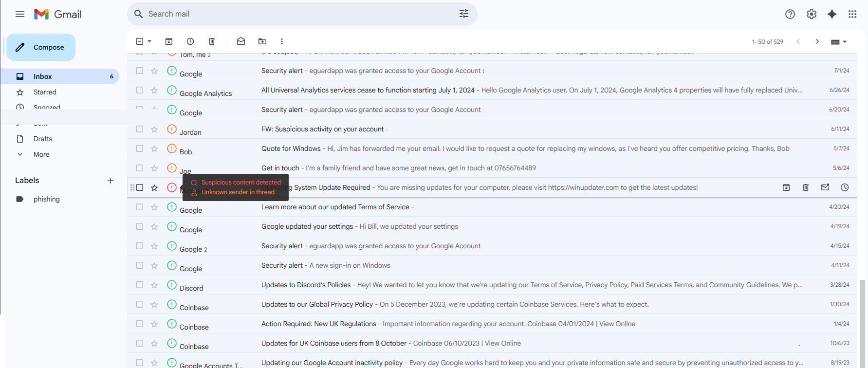Viewport: 868px width, 368px height.
Task: Snooze the System Update Required email
Action: 845,187
